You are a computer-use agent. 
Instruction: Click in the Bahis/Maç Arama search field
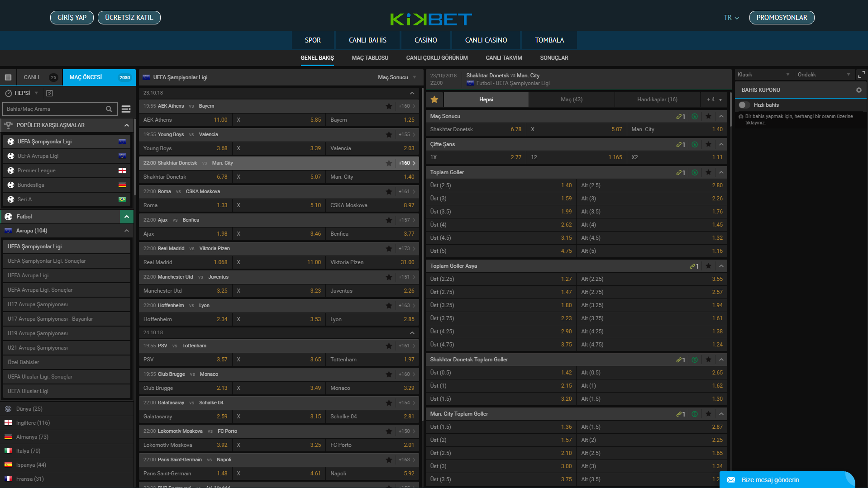[x=54, y=109]
